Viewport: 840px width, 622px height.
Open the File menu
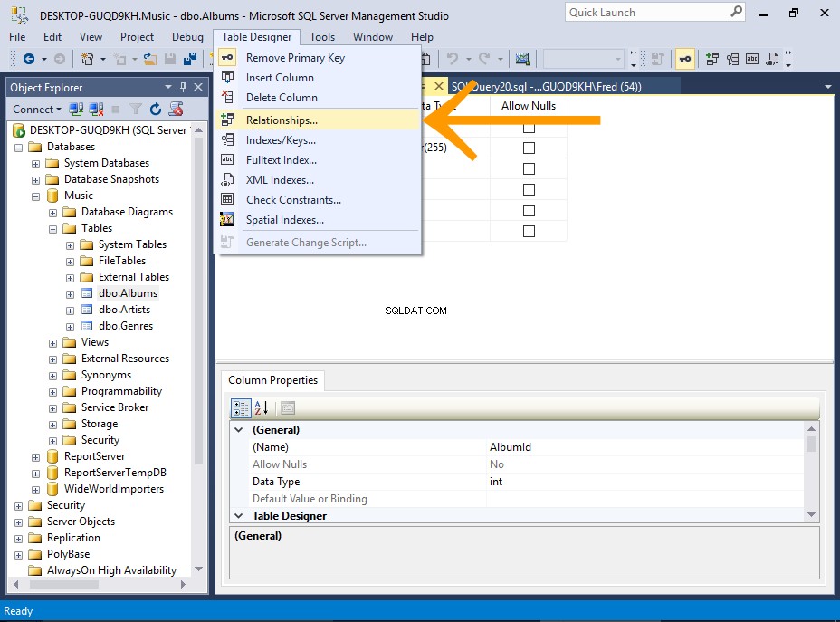[17, 37]
